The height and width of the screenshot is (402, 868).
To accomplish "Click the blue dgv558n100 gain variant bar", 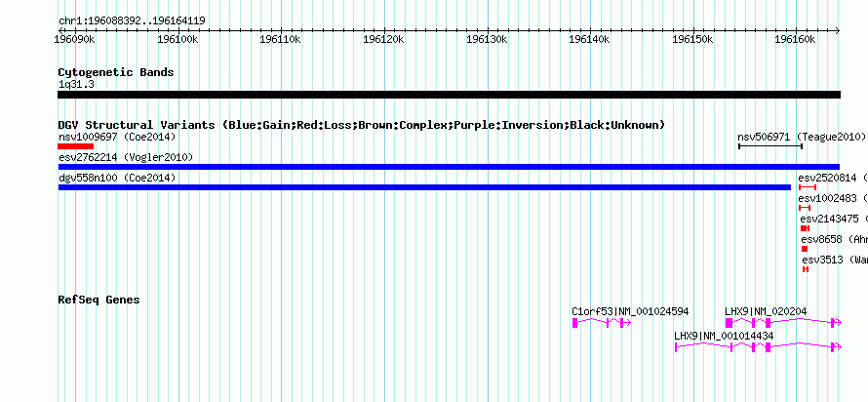I will pyautogui.click(x=424, y=187).
